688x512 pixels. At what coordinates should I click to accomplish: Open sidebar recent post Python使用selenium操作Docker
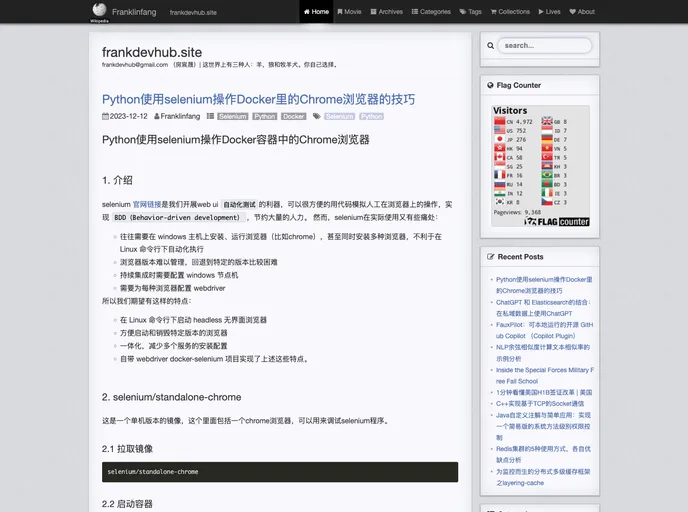coord(544,285)
